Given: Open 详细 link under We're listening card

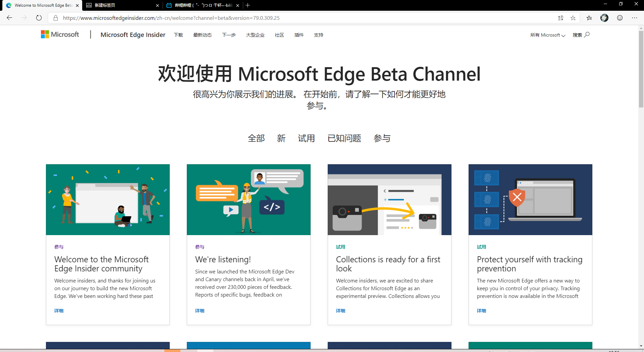Looking at the screenshot, I should (200, 311).
